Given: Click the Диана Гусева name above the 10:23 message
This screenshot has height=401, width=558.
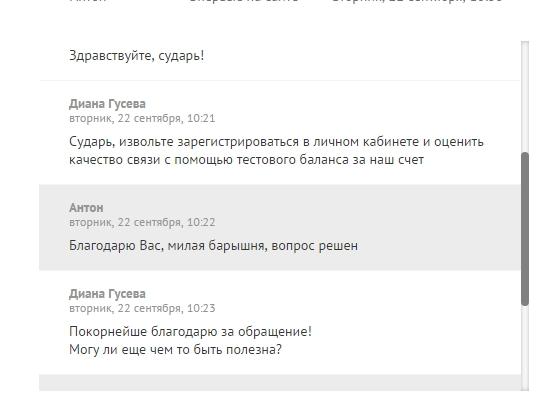Looking at the screenshot, I should [x=107, y=294].
